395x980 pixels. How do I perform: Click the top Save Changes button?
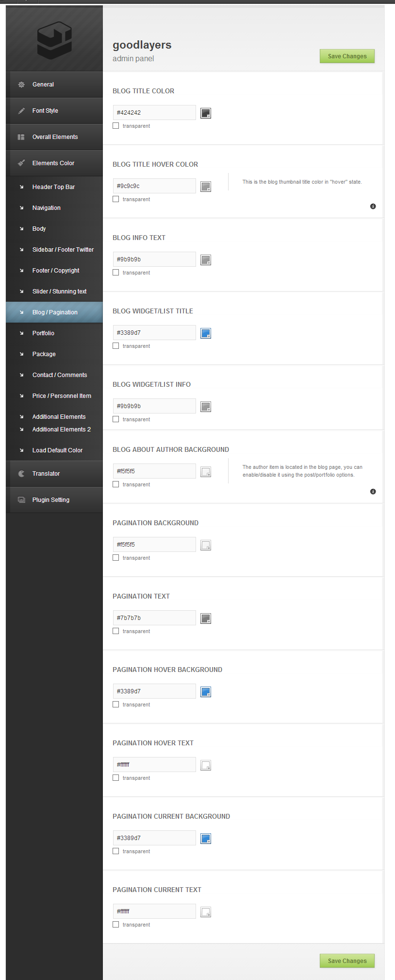[x=347, y=56]
